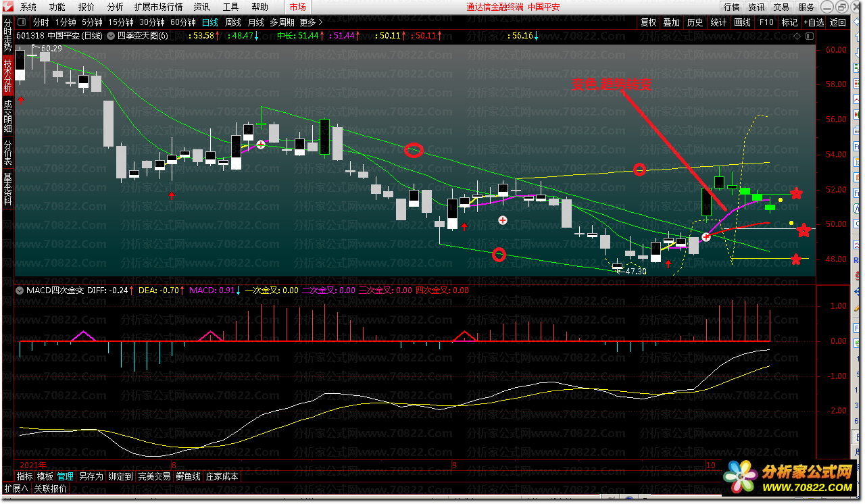Screen dimensions: 865x504
Task: Switch to 分时 period
Action: pyautogui.click(x=41, y=22)
